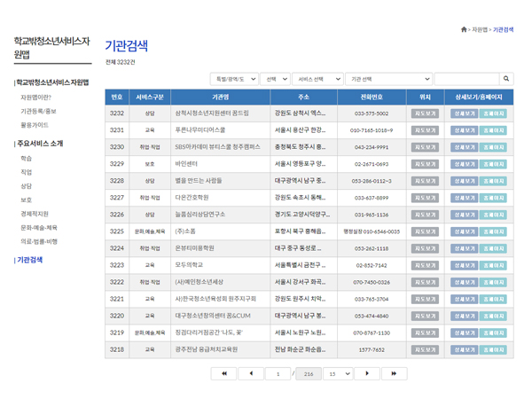Screen dimensions: 532x399
Task: Click the 전화번호 column header
Action: click(372, 97)
